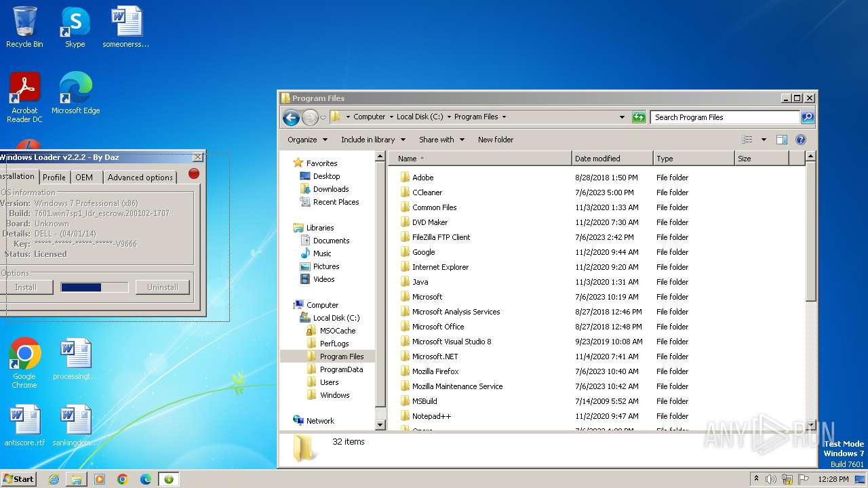This screenshot has height=488, width=868.
Task: Open Windows Explorer taskbar icon
Action: [77, 479]
